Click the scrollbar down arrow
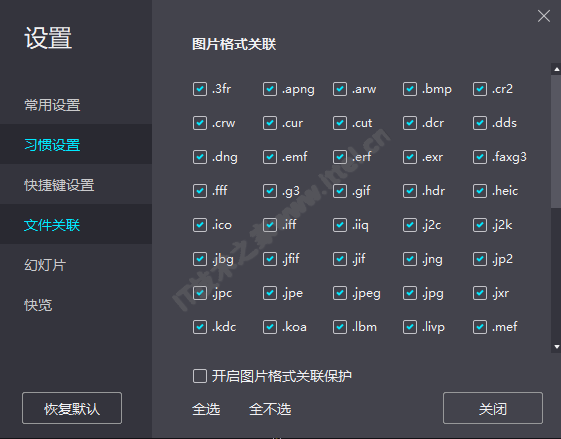This screenshot has width=561, height=439. click(556, 346)
